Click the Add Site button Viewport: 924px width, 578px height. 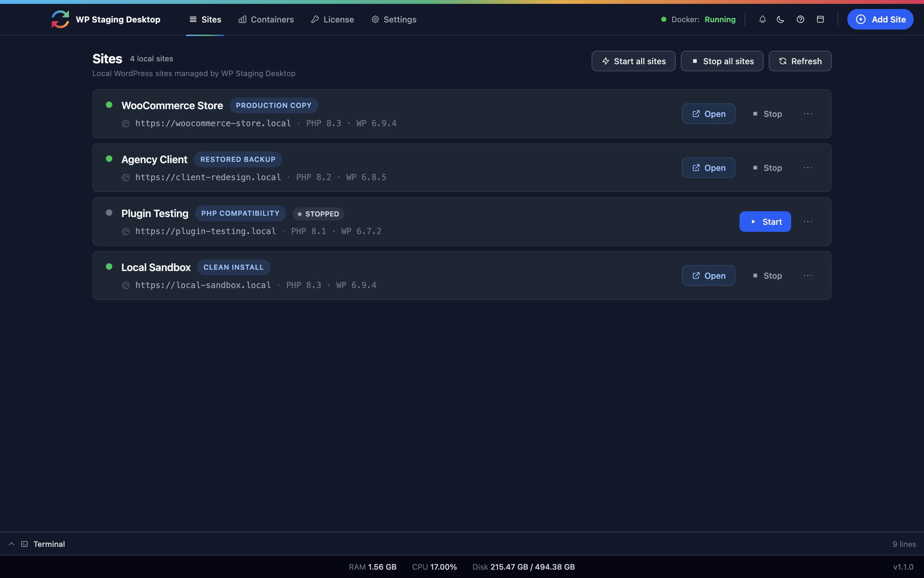[x=880, y=19]
